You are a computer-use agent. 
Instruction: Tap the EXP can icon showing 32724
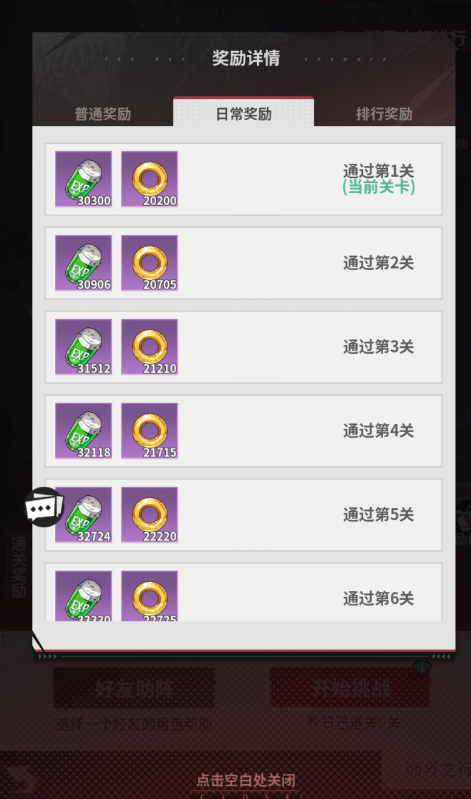click(x=84, y=515)
